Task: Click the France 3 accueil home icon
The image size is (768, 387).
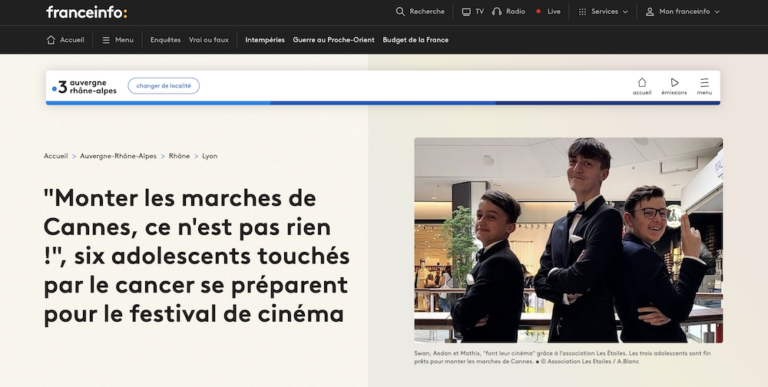Action: point(642,82)
